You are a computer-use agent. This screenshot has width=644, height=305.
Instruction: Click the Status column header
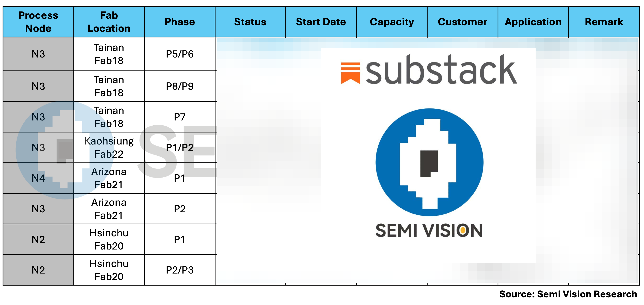tap(250, 22)
